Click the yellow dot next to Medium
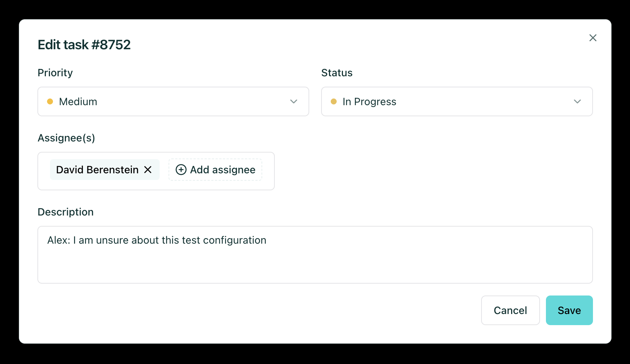 point(50,101)
